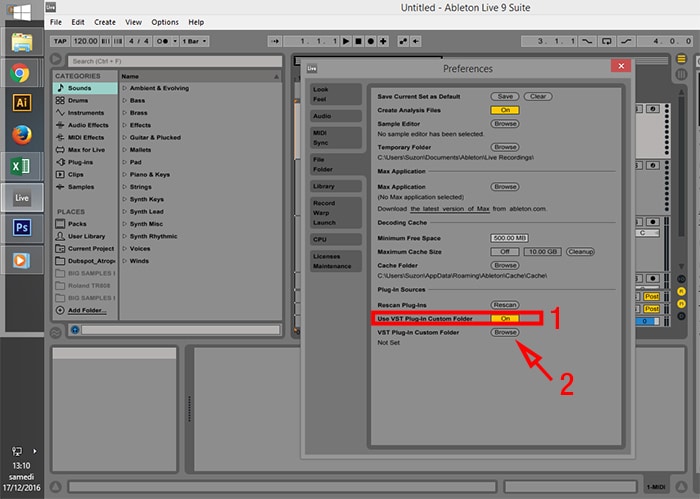Toggle Maximum Cache Size Off switch
This screenshot has width=700, height=499.
[505, 252]
